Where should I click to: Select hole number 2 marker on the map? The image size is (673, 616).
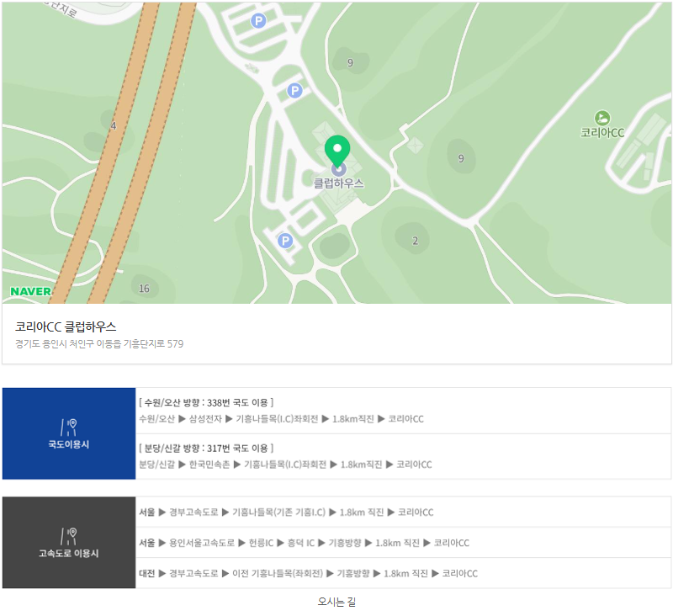[415, 241]
